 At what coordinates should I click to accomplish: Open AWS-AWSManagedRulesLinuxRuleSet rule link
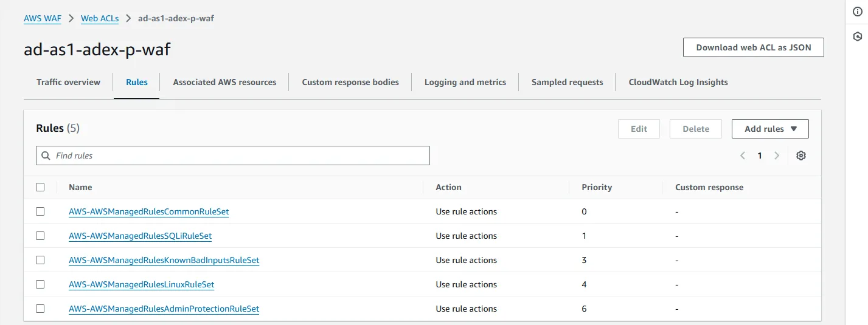[141, 284]
